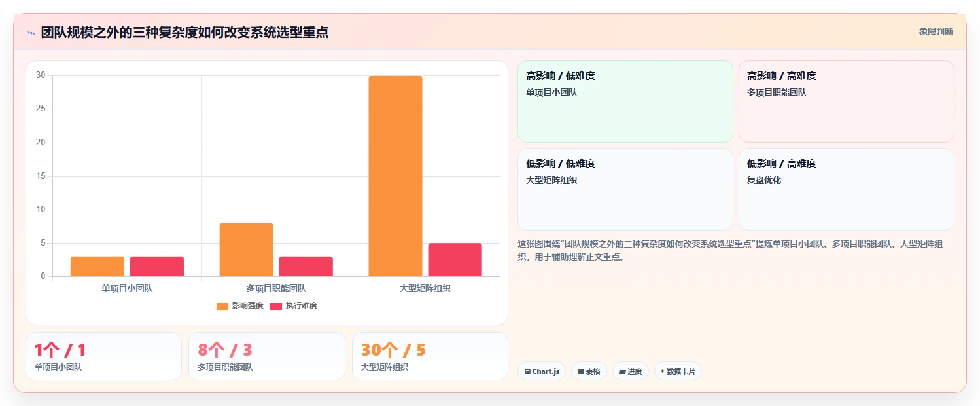This screenshot has width=980, height=406.
Task: Toggle the 影响强度 legend entry
Action: coord(240,306)
